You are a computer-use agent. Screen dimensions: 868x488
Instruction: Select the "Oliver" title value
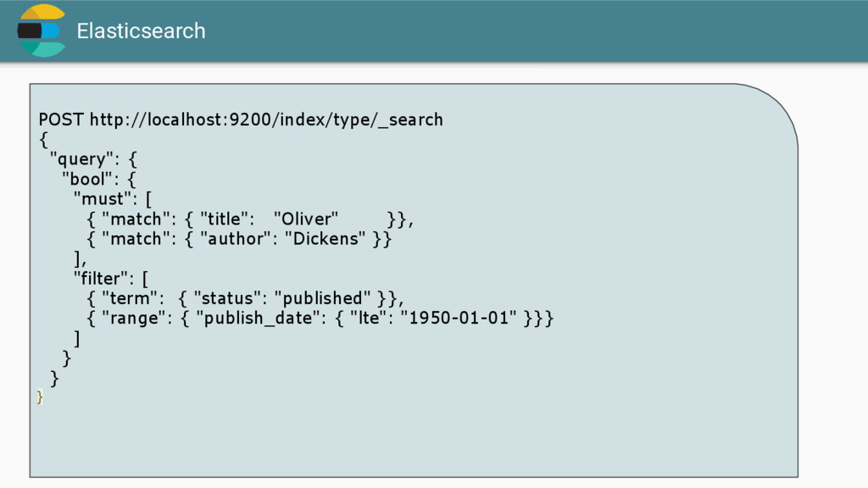coord(306,219)
